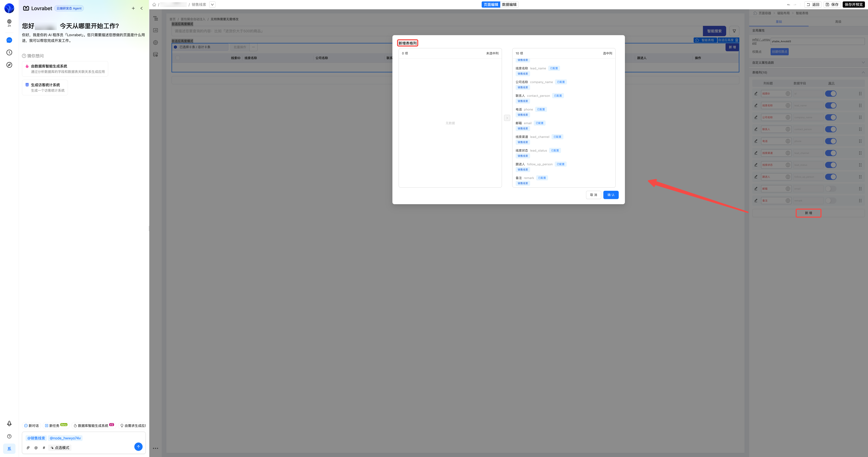
Task: Toggle display switch for 公司名称 column
Action: point(831,117)
